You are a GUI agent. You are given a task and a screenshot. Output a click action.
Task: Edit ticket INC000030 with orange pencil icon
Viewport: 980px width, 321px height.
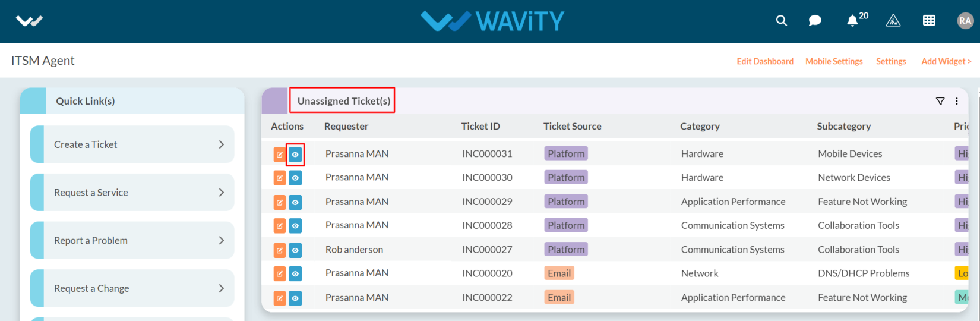pos(280,178)
